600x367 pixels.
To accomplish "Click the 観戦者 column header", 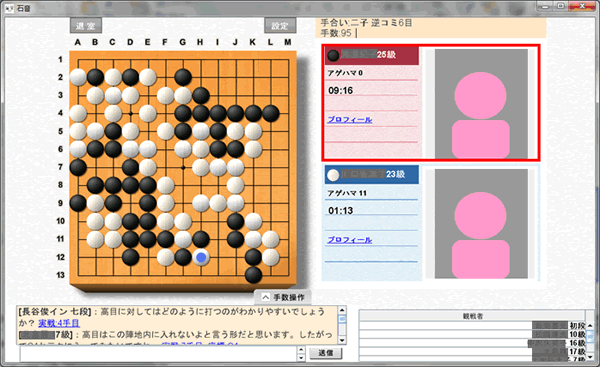I will 473,316.
